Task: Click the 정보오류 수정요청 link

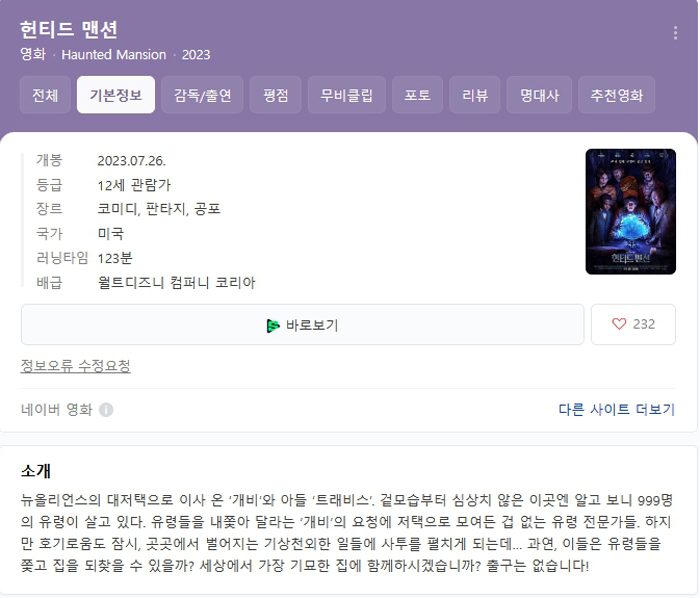Action: pos(76,366)
